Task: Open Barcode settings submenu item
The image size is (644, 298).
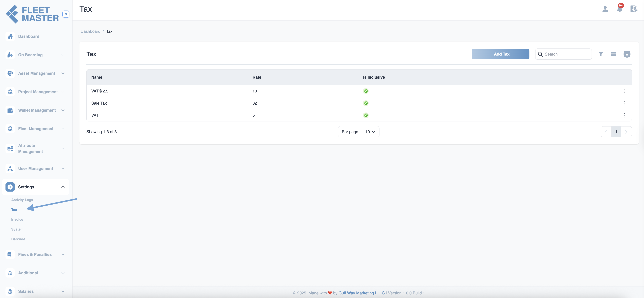Action: (18, 239)
